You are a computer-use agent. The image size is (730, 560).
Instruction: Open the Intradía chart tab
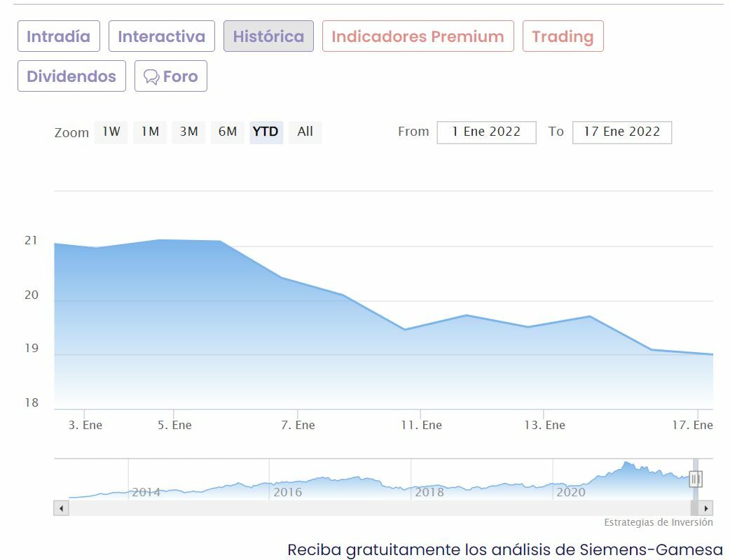59,36
